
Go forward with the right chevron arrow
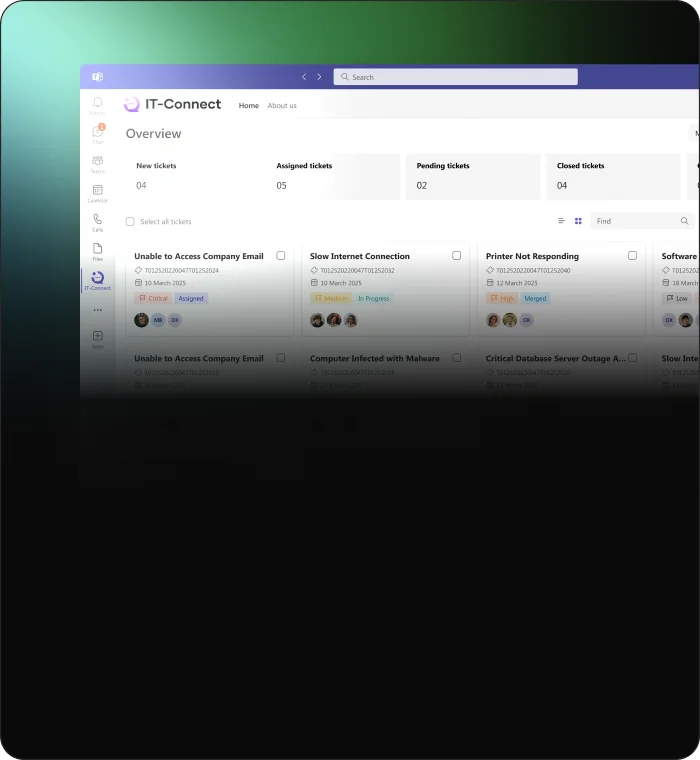pyautogui.click(x=320, y=77)
